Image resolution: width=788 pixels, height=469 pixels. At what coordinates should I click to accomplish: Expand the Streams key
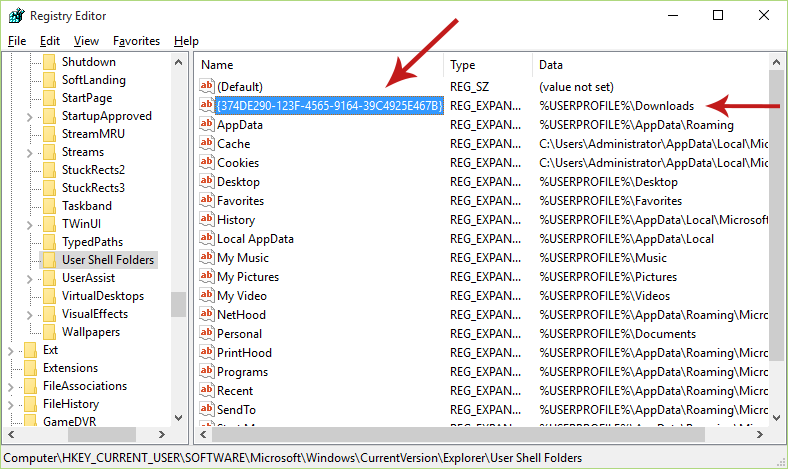pos(29,153)
